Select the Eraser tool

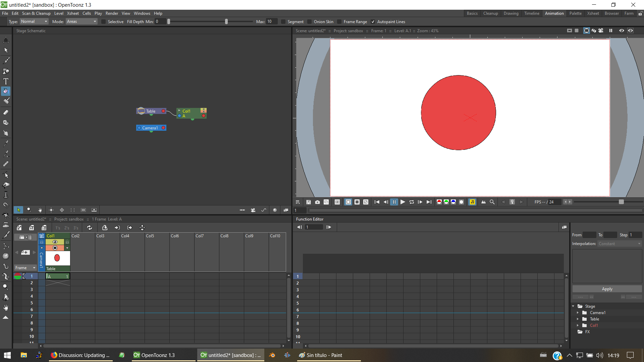coord(6,112)
